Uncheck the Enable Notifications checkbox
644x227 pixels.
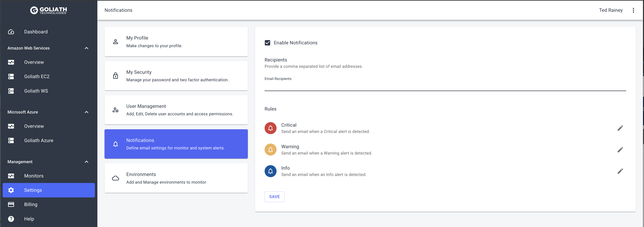[267, 43]
